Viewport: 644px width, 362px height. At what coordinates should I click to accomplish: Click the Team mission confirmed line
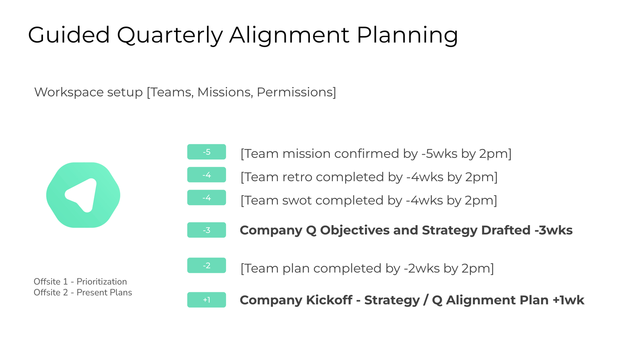pos(376,153)
